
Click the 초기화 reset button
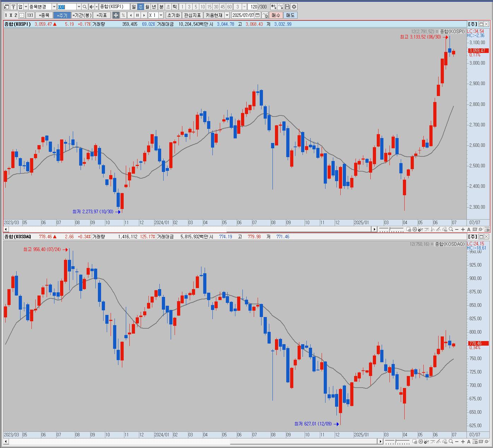pos(174,15)
